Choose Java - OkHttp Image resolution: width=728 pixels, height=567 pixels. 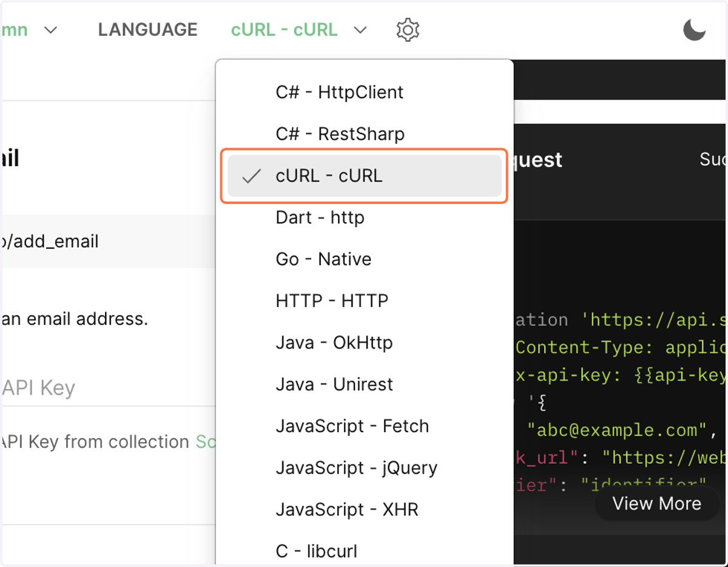tap(364, 343)
